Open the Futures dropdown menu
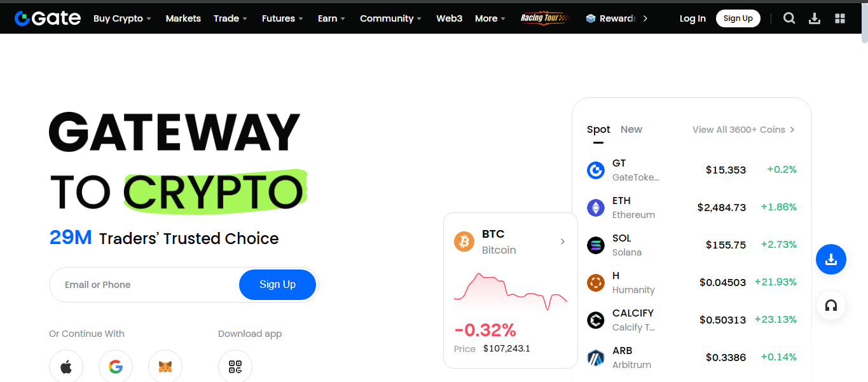Viewport: 868px width, 382px height. coord(279,18)
